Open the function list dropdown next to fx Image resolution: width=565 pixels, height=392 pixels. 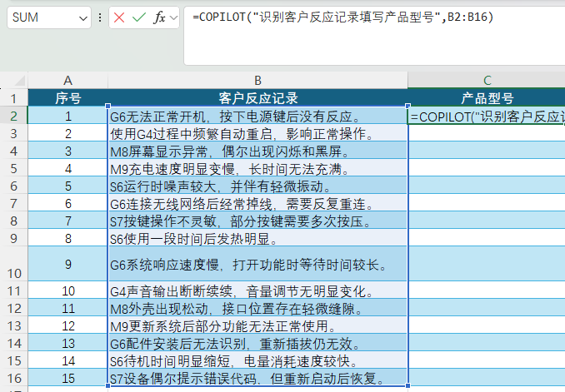[173, 17]
